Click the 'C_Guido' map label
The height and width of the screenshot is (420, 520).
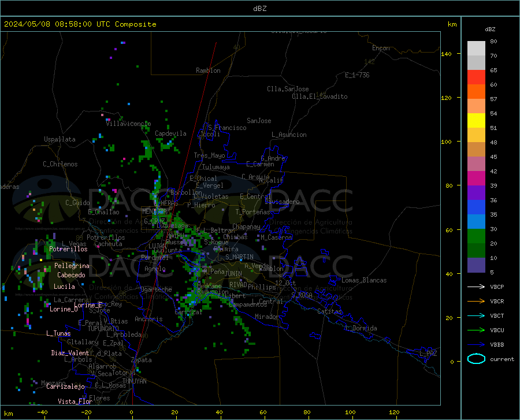click(77, 203)
